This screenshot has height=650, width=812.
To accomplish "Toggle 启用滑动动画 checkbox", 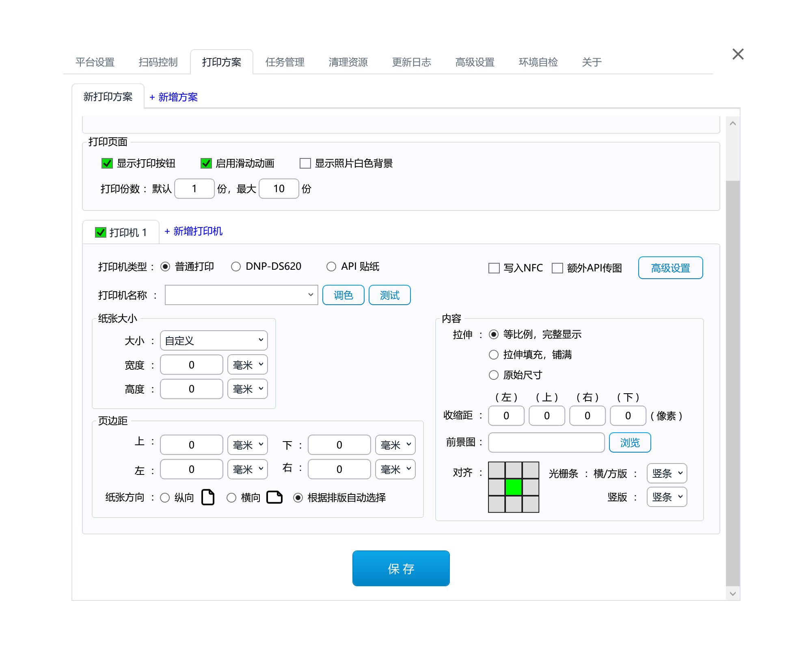I will [x=206, y=163].
